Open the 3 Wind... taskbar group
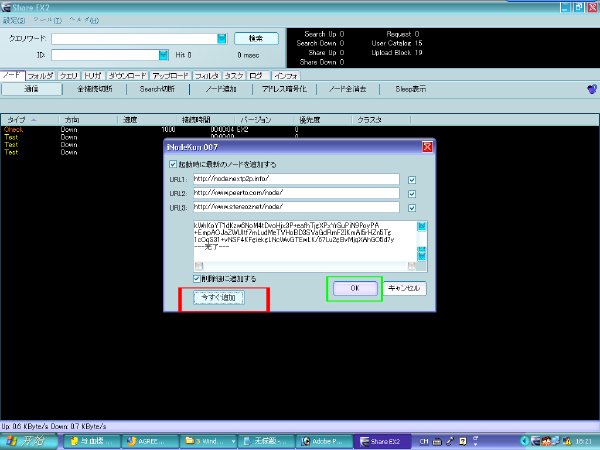The image size is (600, 450). click(x=209, y=442)
